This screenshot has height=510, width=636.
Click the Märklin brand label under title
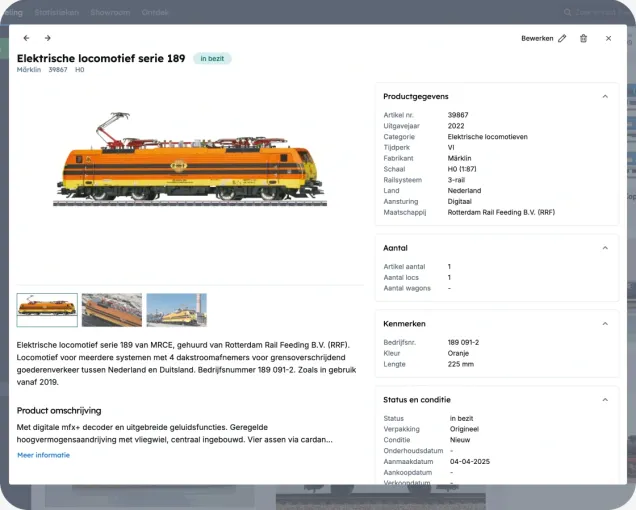point(29,70)
